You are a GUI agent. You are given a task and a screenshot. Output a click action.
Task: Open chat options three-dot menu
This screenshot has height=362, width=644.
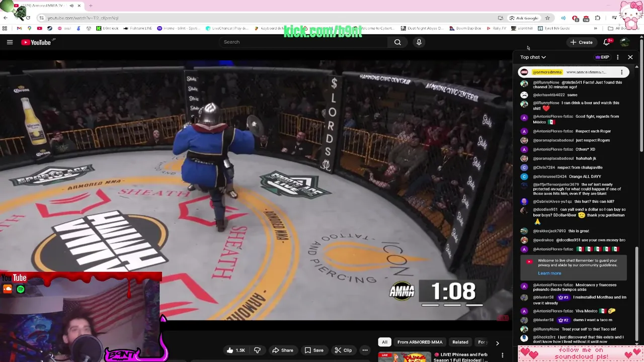pos(617,57)
